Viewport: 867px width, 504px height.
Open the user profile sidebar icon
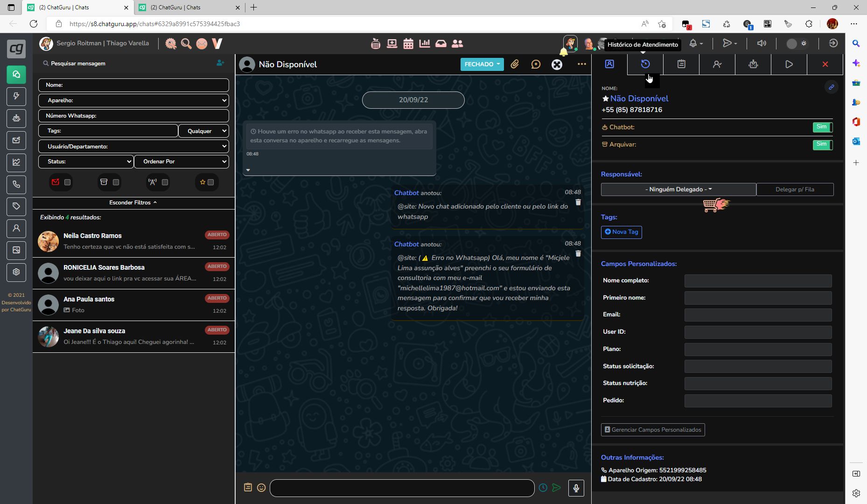click(x=16, y=228)
